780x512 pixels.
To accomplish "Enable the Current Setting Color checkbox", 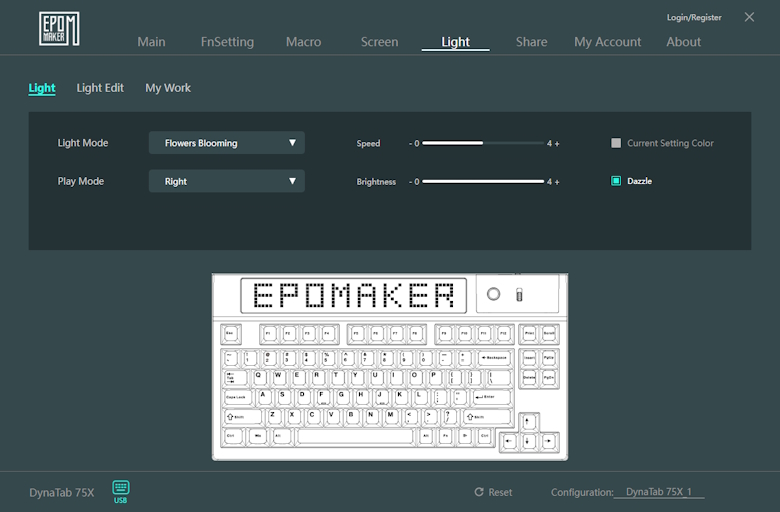I will click(616, 143).
